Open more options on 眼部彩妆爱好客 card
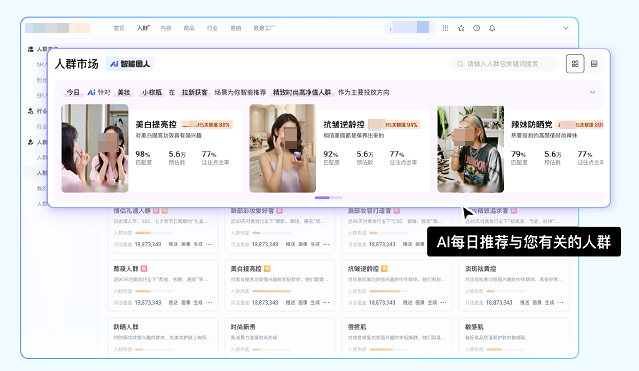639x371 pixels. (x=326, y=244)
